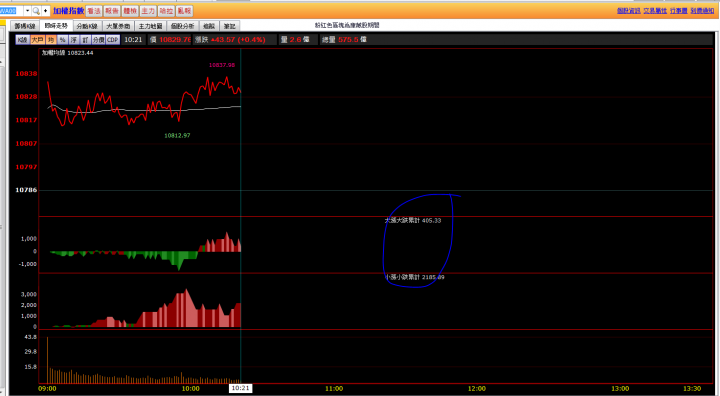Open the 個股分析 tab
The image size is (720, 396).
pos(183,26)
